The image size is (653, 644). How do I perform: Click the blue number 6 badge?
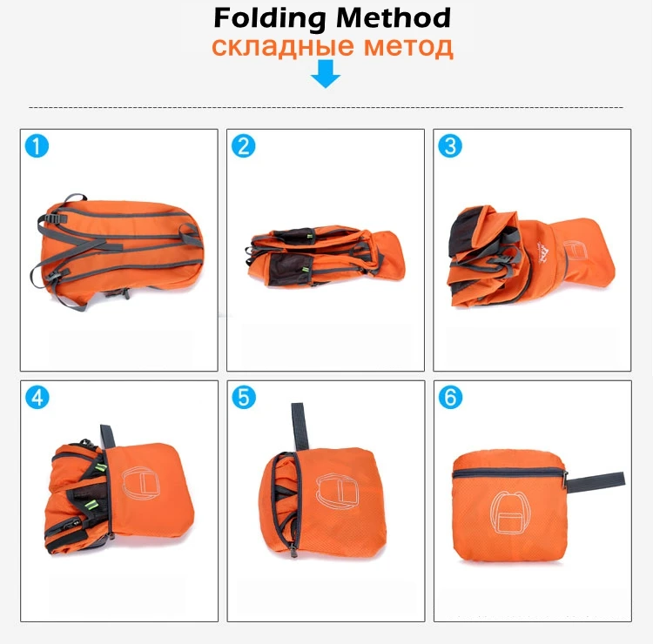(450, 397)
